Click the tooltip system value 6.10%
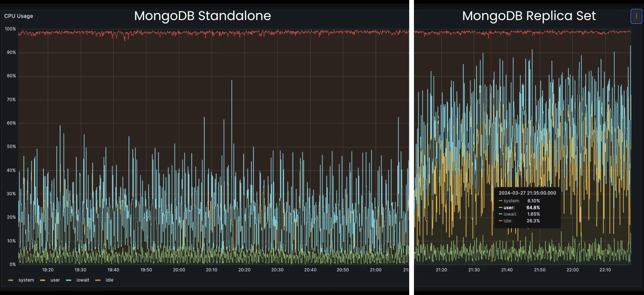Viewport: 644px width, 295px height. 534,201
